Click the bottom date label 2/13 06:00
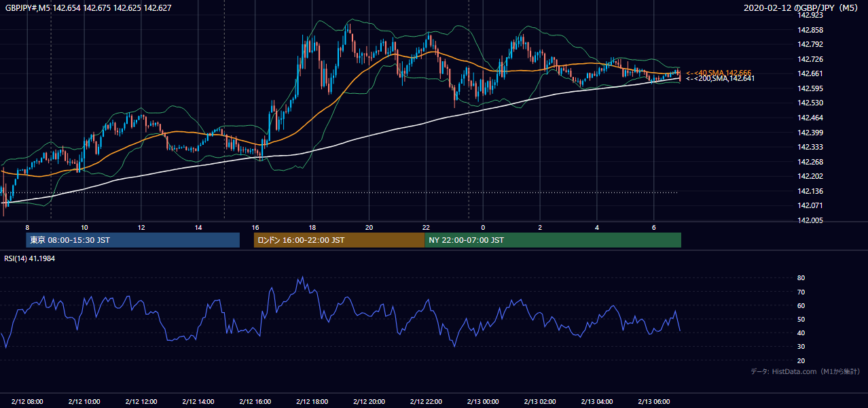868x408 pixels. 654,402
